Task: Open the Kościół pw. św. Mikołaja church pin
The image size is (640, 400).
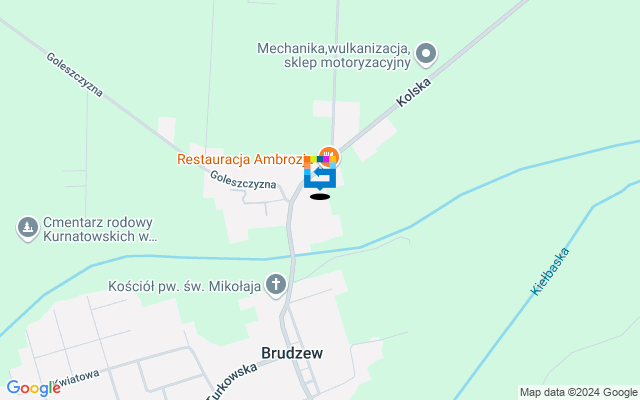Action: point(276,285)
